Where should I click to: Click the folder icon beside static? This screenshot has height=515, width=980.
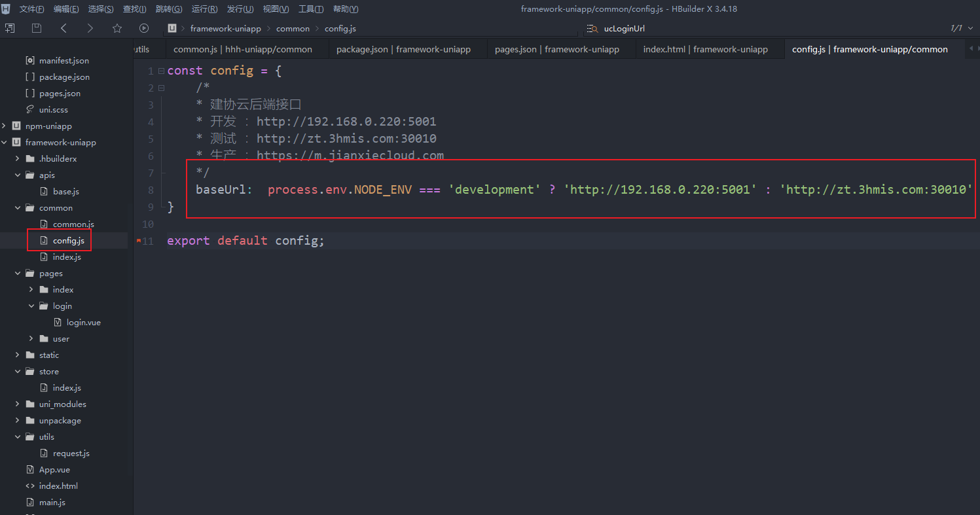click(x=30, y=355)
